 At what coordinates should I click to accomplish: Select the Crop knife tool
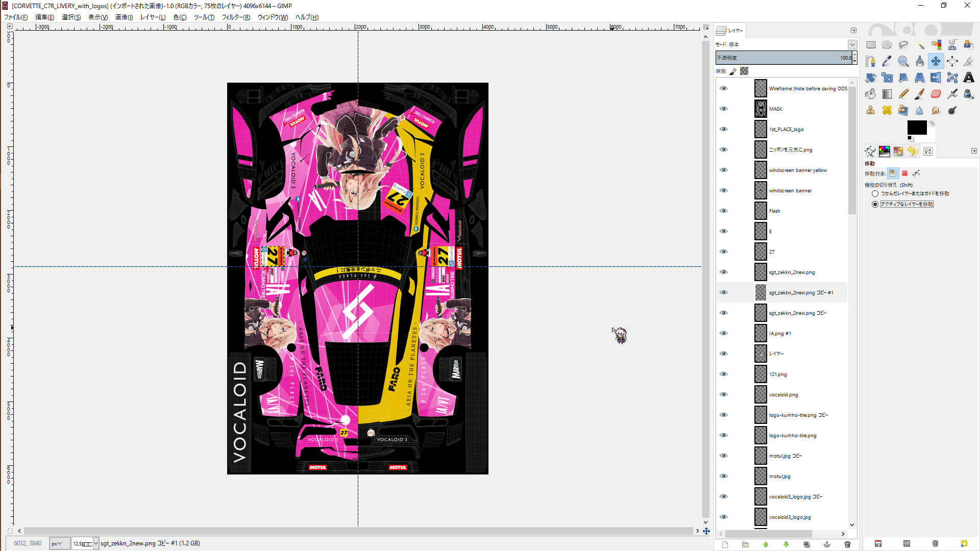969,61
